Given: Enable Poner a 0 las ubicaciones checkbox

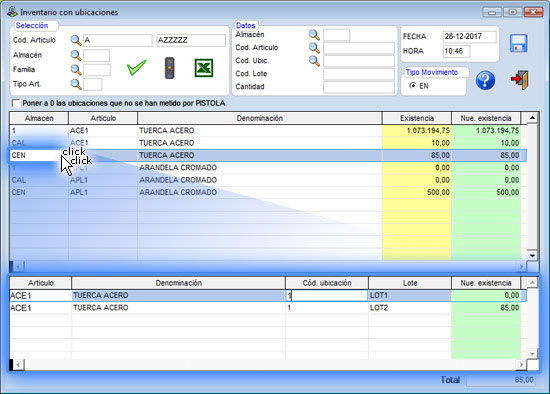Looking at the screenshot, I should [x=15, y=103].
